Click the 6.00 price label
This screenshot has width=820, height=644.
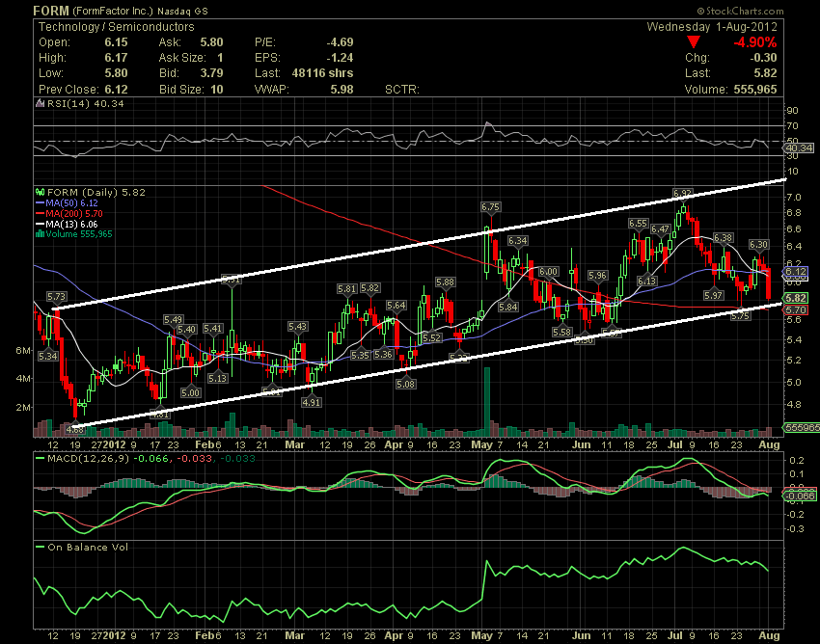tap(548, 271)
